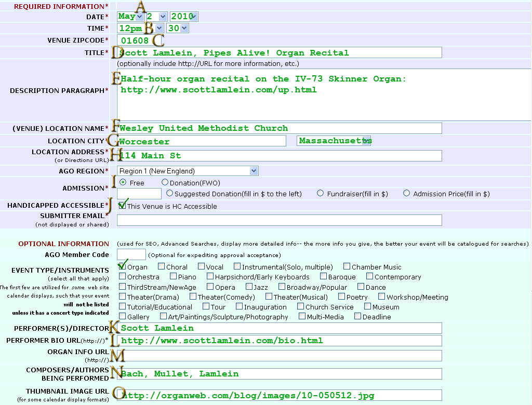Image resolution: width=532 pixels, height=405 pixels.
Task: Click into the Description Paragraph text area
Action: click(324, 95)
